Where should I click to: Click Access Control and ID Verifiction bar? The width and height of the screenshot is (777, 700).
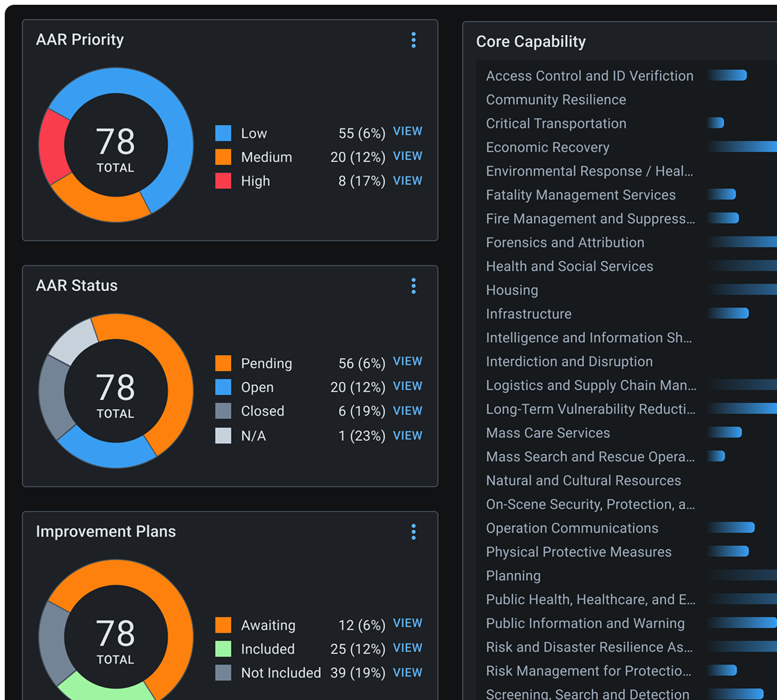pos(727,75)
